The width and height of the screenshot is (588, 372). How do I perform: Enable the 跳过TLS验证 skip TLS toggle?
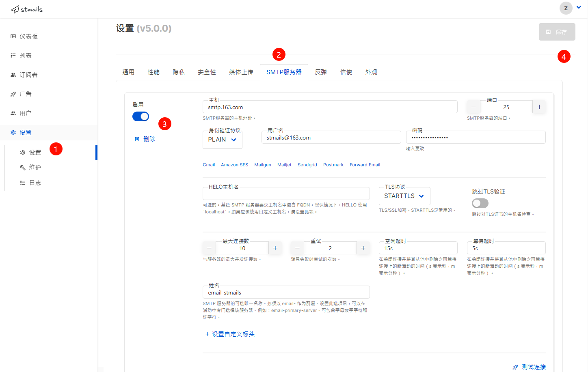tap(480, 203)
